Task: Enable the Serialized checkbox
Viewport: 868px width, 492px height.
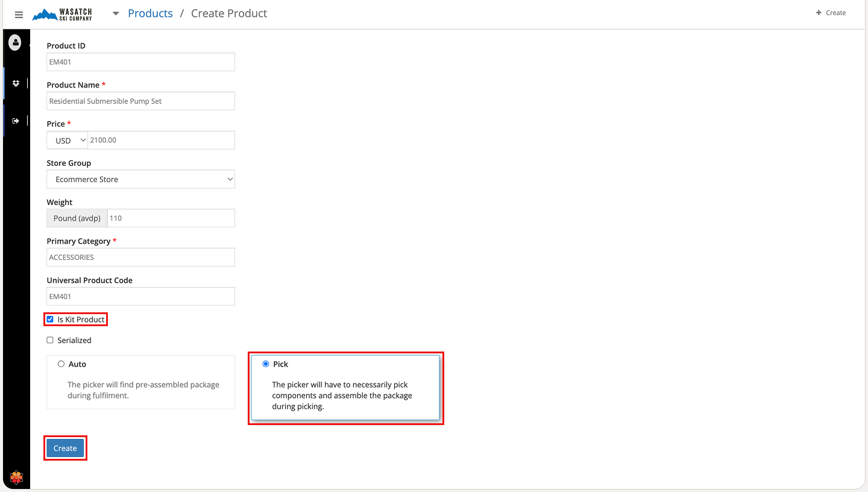Action: coord(50,340)
